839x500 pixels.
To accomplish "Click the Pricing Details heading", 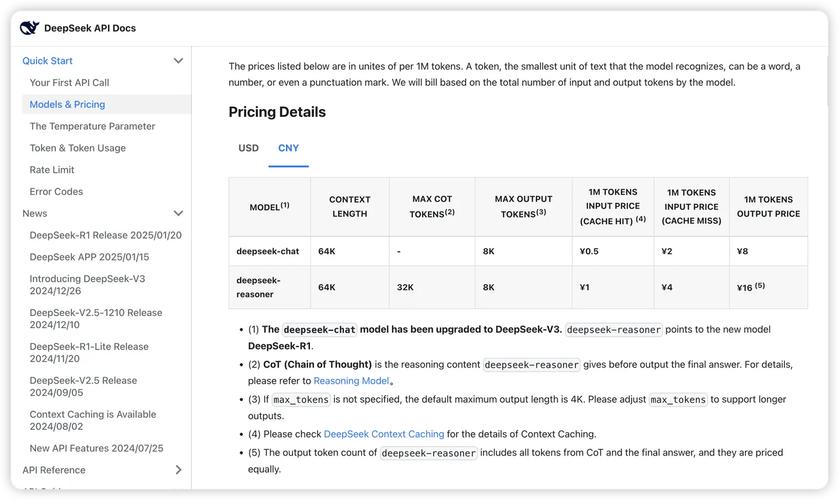I will (x=277, y=112).
